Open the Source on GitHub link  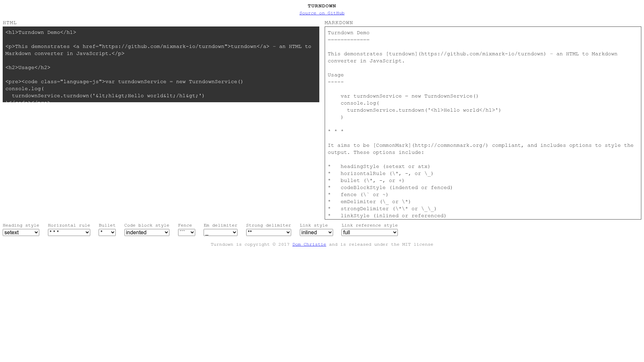pyautogui.click(x=322, y=13)
